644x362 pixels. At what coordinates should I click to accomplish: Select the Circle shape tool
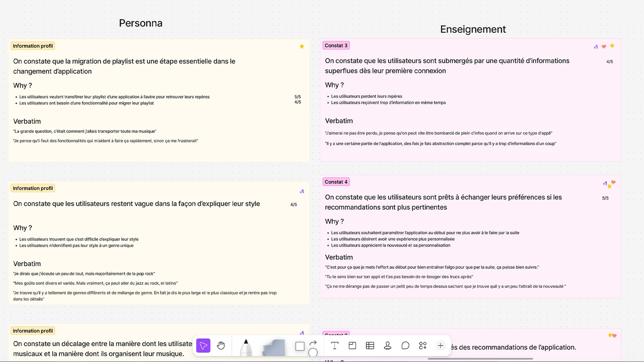[313, 352]
